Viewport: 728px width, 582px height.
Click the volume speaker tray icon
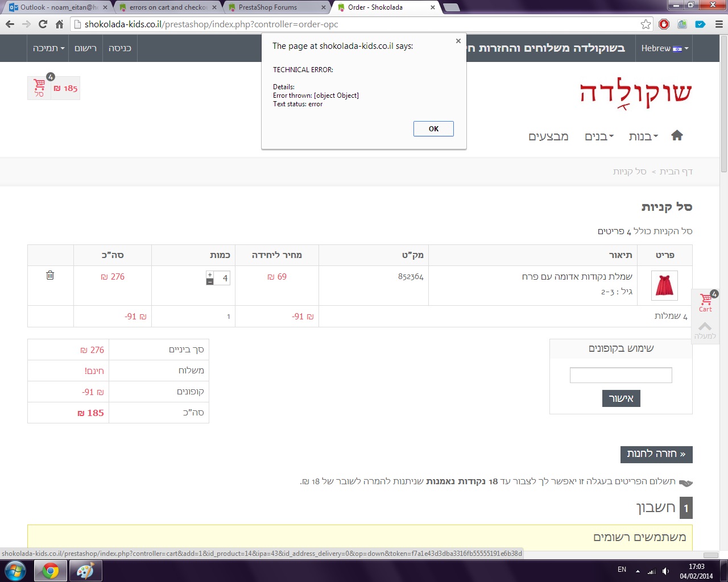666,571
